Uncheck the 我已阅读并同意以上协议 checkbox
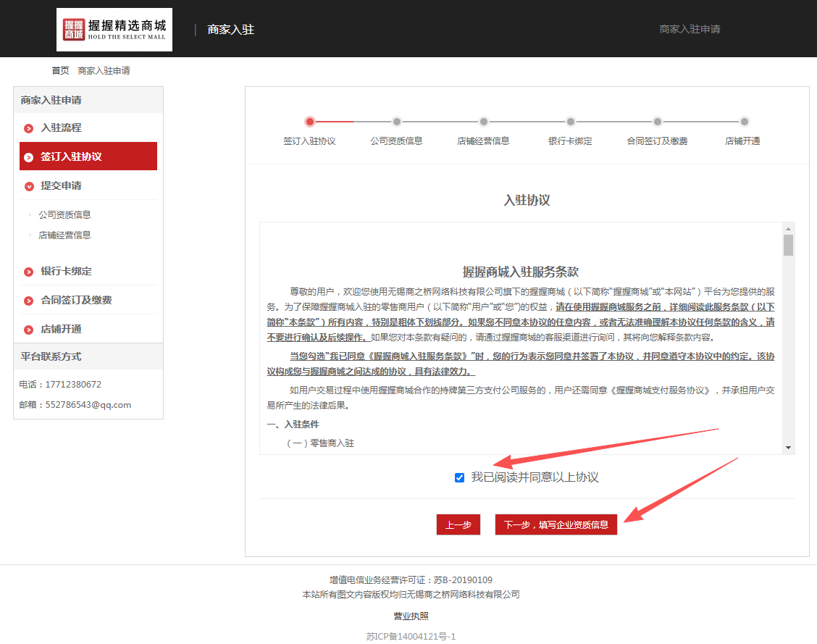Image resolution: width=817 pixels, height=644 pixels. (x=459, y=477)
